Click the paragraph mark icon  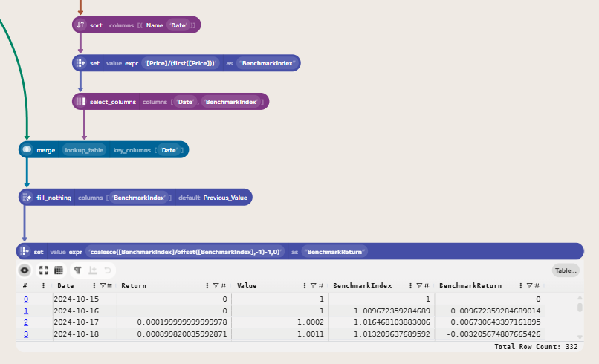pyautogui.click(x=77, y=270)
